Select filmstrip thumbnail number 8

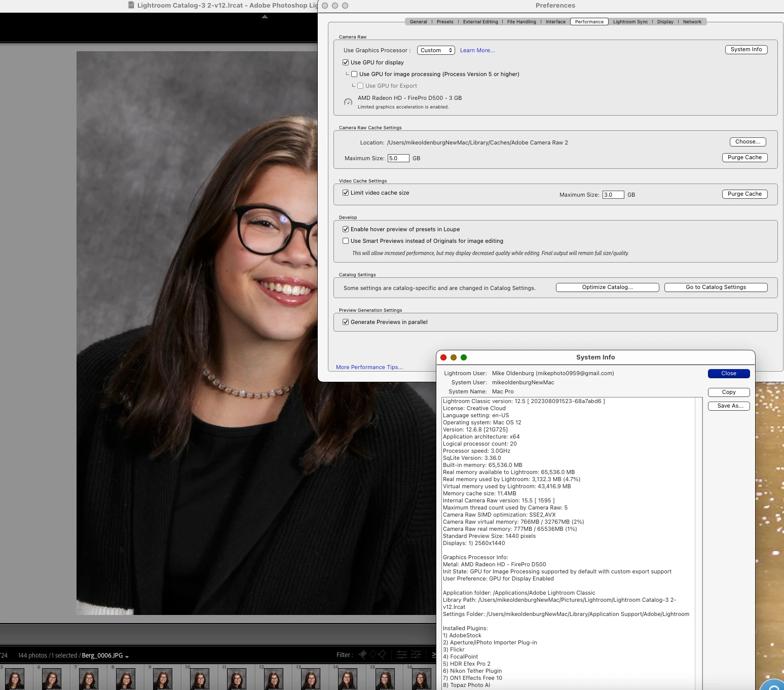[x=126, y=678]
